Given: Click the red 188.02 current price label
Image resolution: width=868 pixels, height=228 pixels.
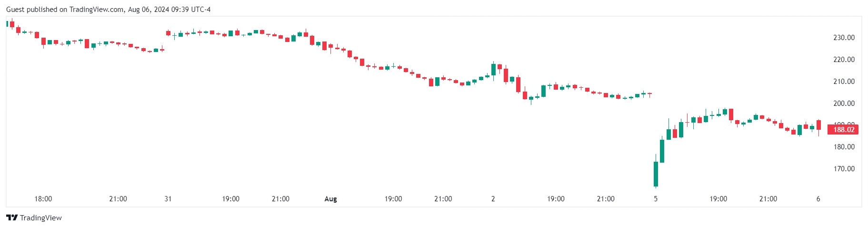Looking at the screenshot, I should point(843,129).
